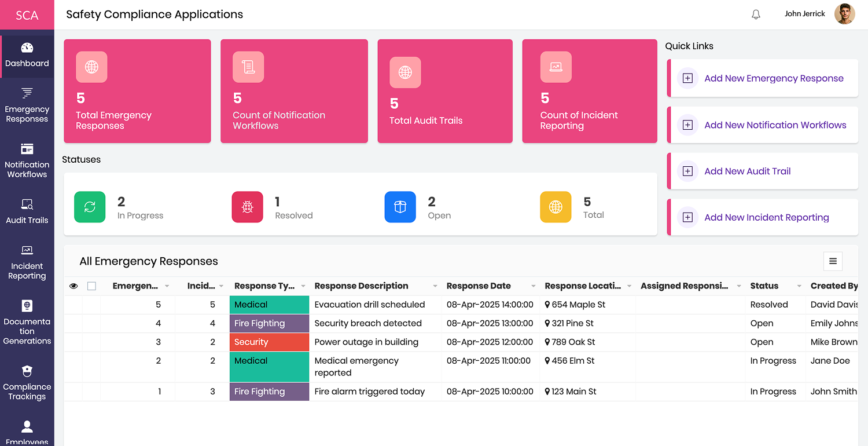
Task: Click the eye visibility icon in the table header
Action: (73, 286)
